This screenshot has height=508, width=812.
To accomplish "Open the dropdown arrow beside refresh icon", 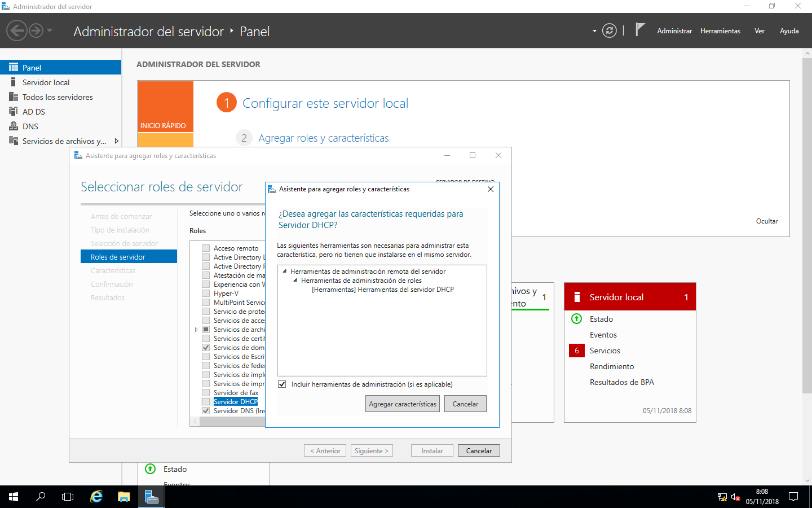I will [594, 31].
